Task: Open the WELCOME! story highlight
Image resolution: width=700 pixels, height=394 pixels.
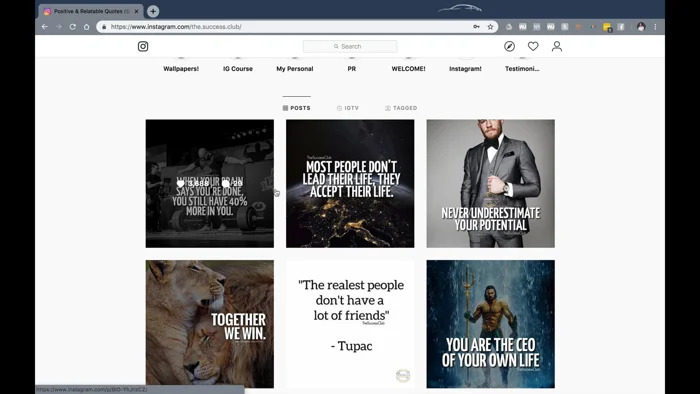Action: coord(408,69)
